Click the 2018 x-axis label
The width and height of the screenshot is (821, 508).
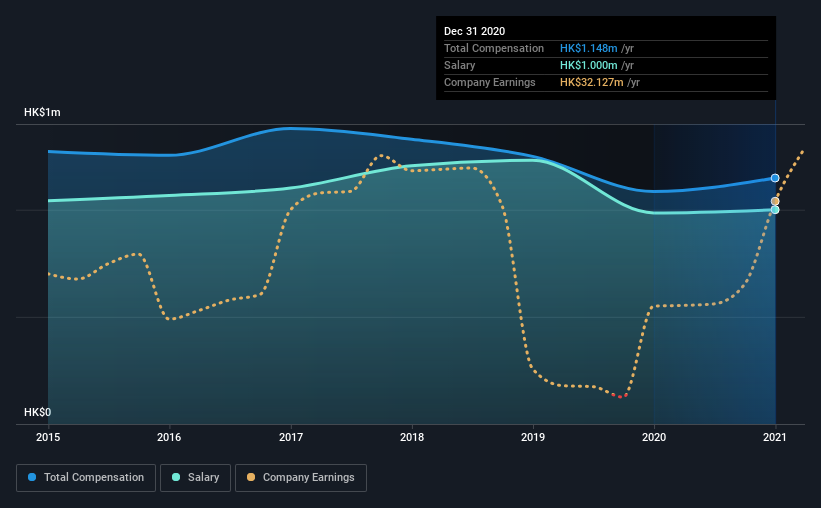pos(412,437)
